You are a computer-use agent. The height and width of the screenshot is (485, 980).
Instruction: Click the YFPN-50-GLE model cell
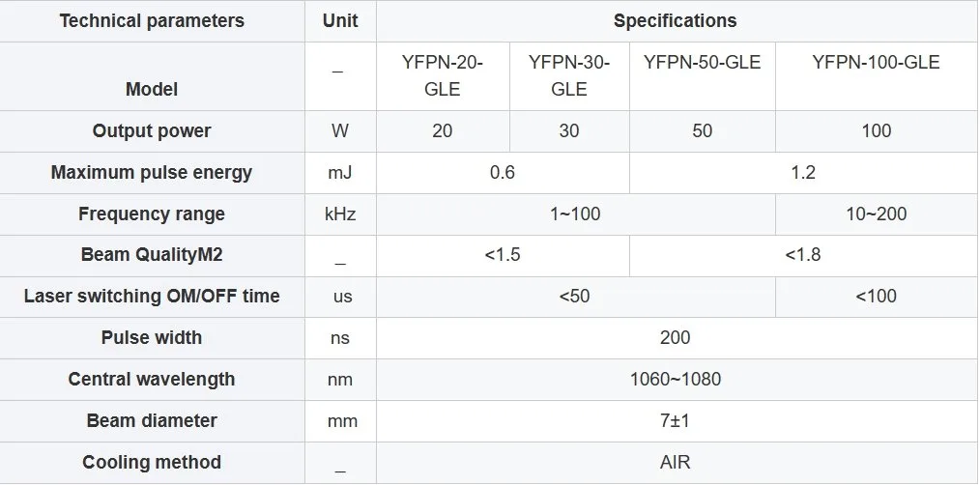tap(703, 76)
